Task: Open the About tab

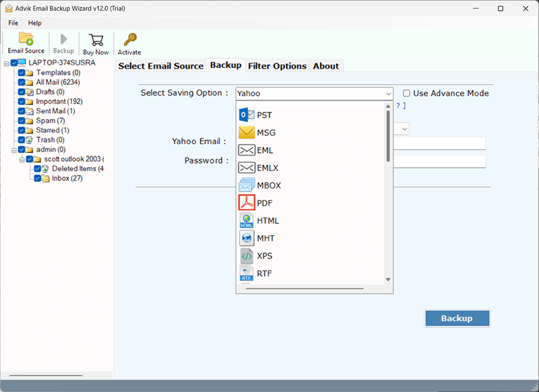Action: 326,66
